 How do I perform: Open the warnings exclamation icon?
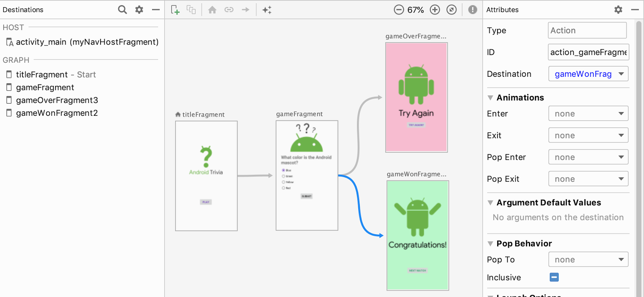(x=473, y=10)
